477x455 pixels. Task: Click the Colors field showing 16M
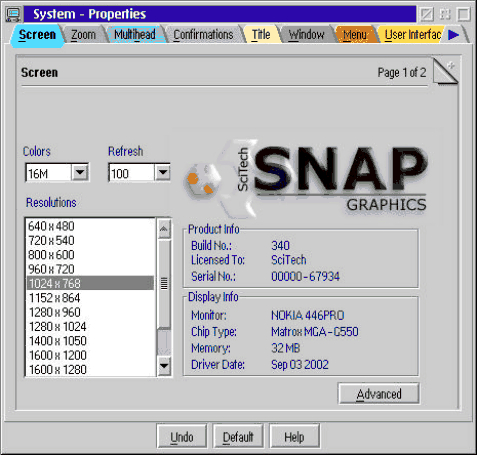(49, 173)
